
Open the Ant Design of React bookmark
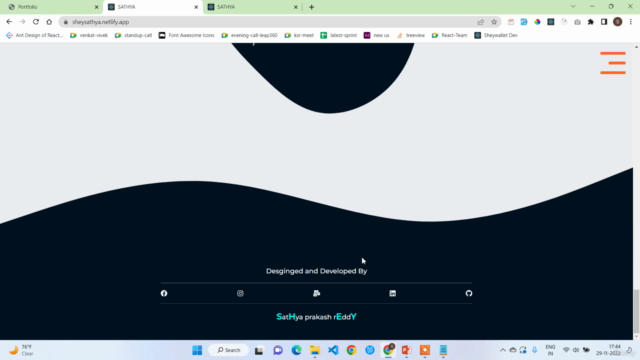(35, 36)
